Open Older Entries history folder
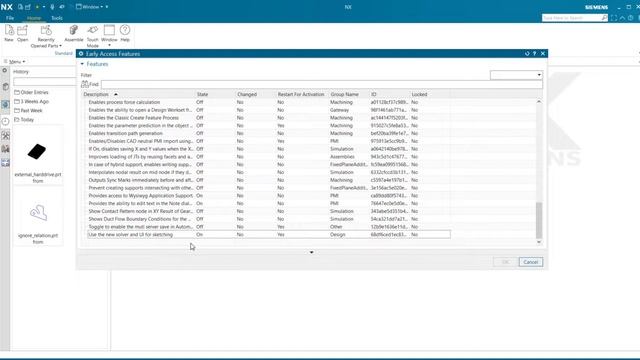640x360 pixels. (31, 92)
